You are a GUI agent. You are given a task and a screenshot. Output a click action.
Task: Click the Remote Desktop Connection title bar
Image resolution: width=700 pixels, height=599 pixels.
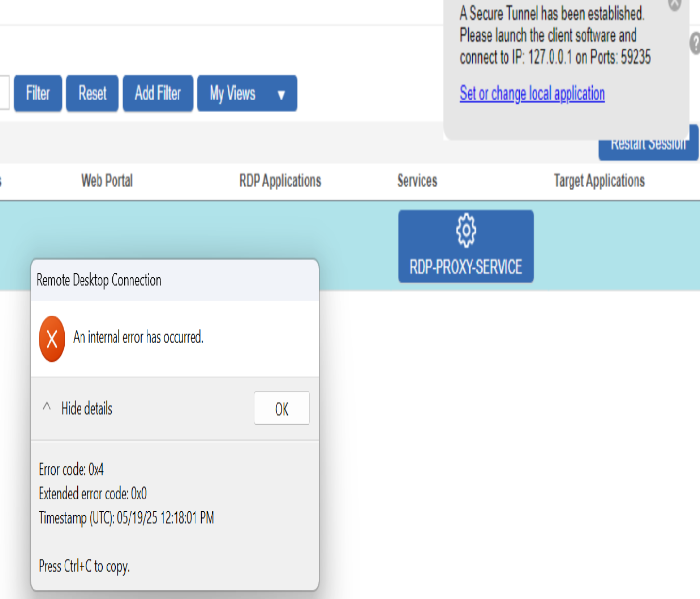point(175,280)
